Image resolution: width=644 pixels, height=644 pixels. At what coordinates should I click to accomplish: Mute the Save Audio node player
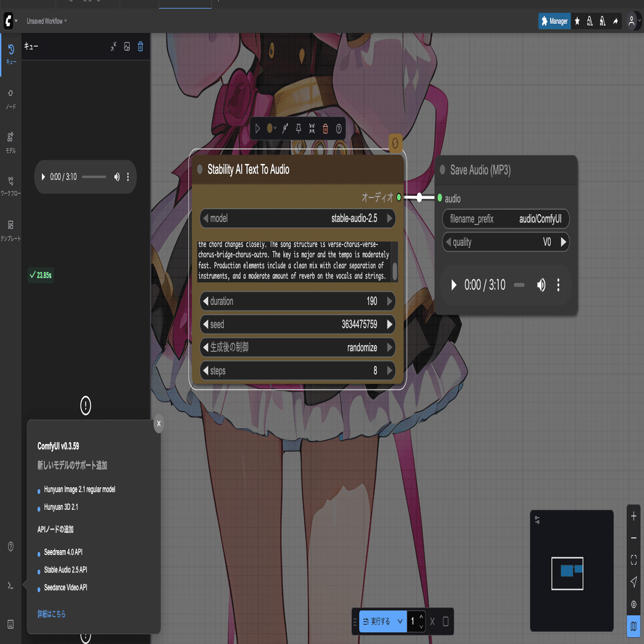pos(542,285)
